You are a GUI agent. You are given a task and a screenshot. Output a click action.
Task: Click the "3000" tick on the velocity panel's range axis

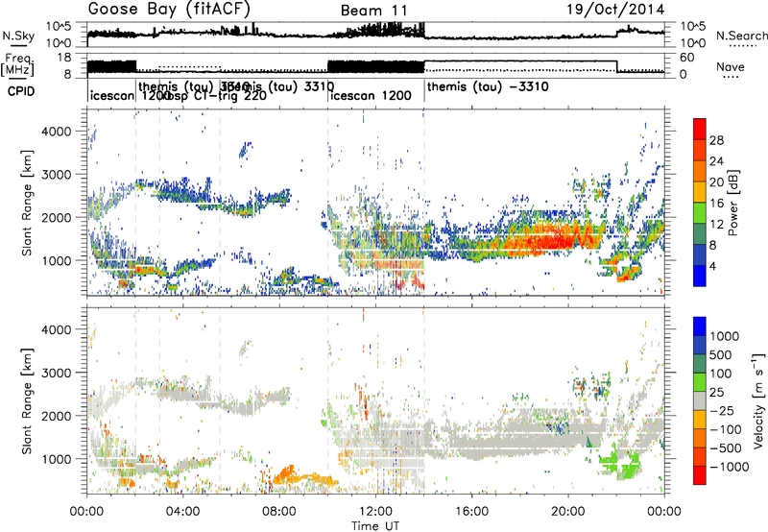(x=56, y=373)
